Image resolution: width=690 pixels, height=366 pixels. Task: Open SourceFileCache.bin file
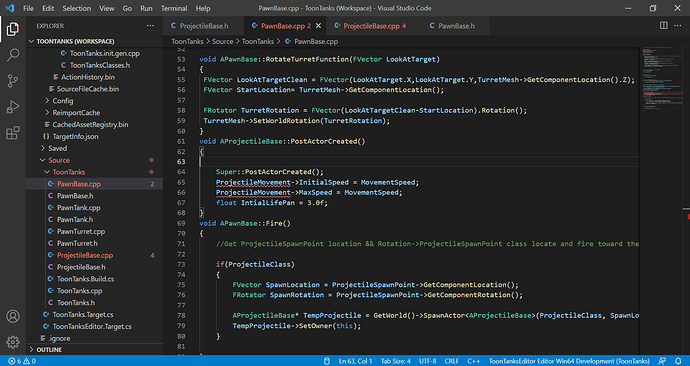[x=88, y=89]
